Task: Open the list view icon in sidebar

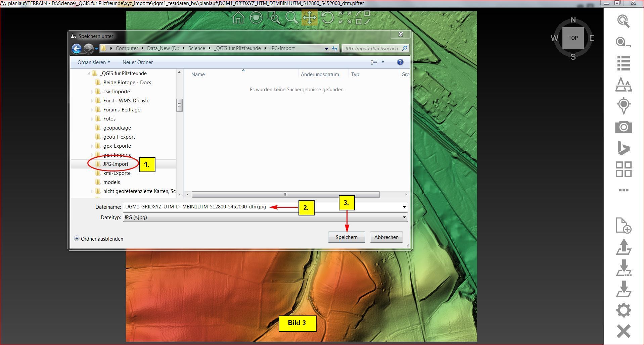Action: (x=624, y=63)
